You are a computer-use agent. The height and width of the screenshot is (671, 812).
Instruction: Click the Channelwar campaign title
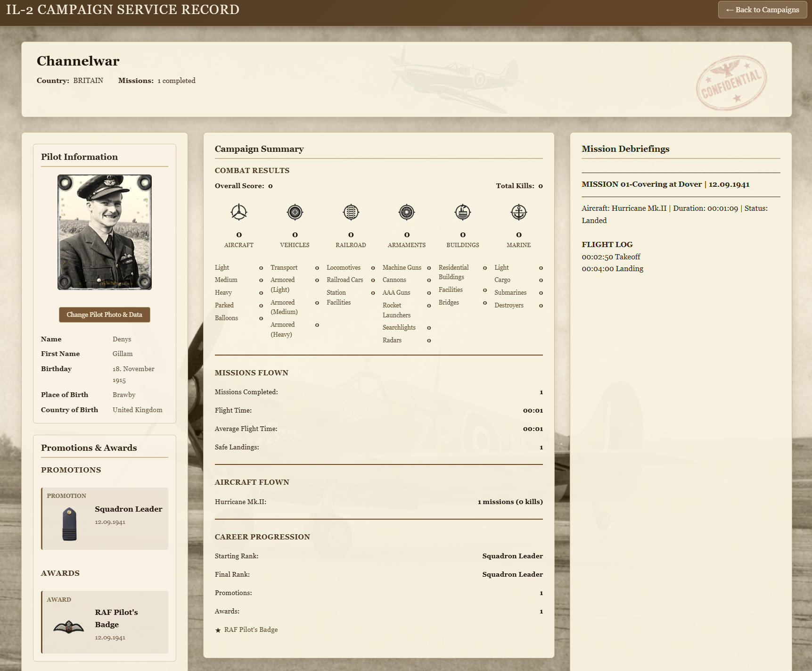pos(78,61)
